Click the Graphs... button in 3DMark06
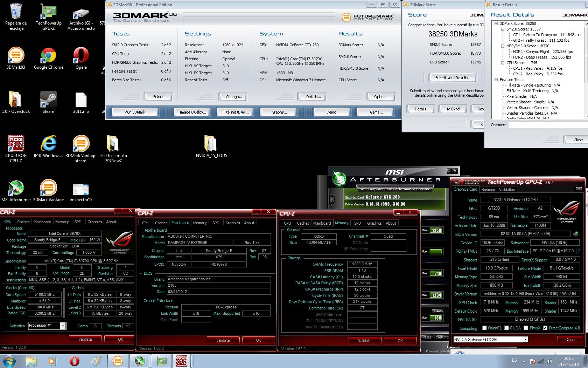Image resolution: width=588 pixels, height=368 pixels. coord(279,112)
